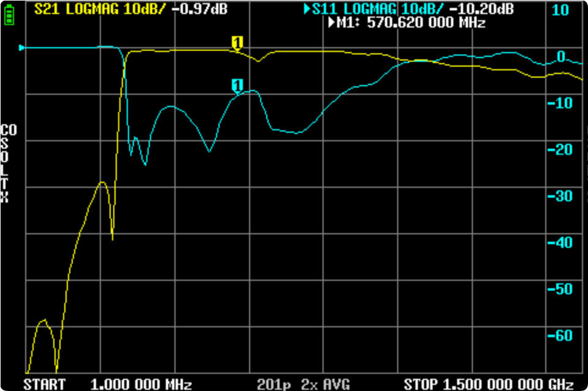Click the -50 scale label

pyautogui.click(x=560, y=289)
